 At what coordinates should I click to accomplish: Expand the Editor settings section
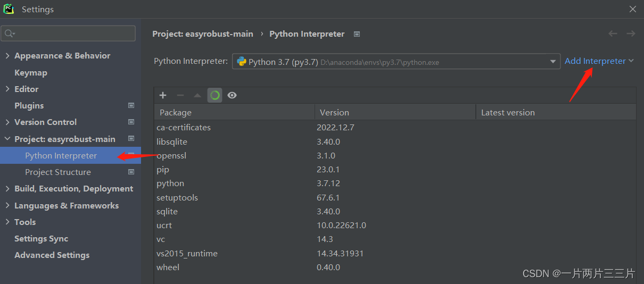click(7, 89)
